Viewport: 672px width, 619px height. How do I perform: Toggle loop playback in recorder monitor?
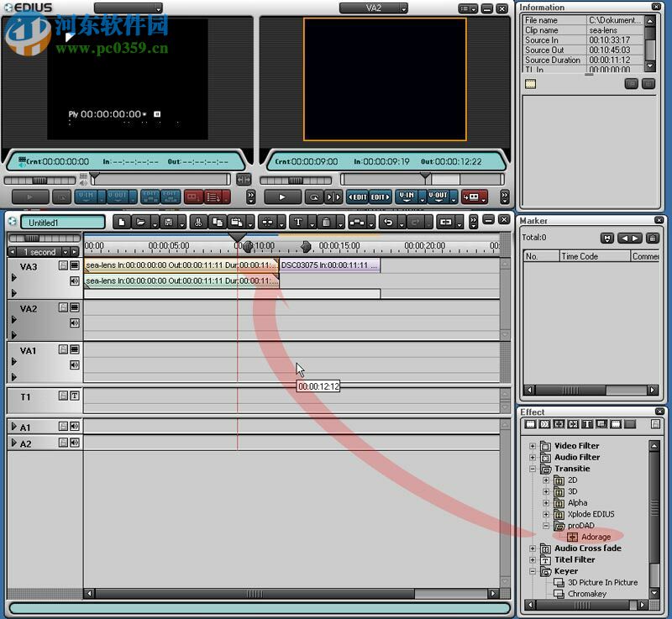coord(314,197)
